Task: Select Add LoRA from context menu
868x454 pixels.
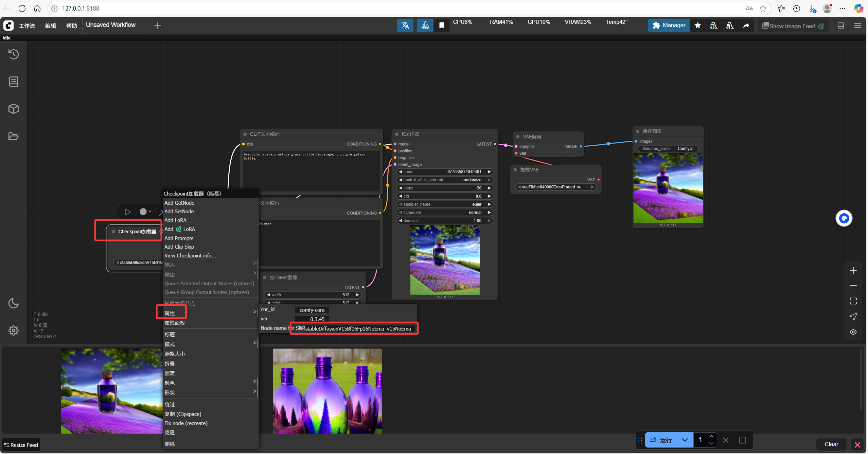Action: pos(176,220)
